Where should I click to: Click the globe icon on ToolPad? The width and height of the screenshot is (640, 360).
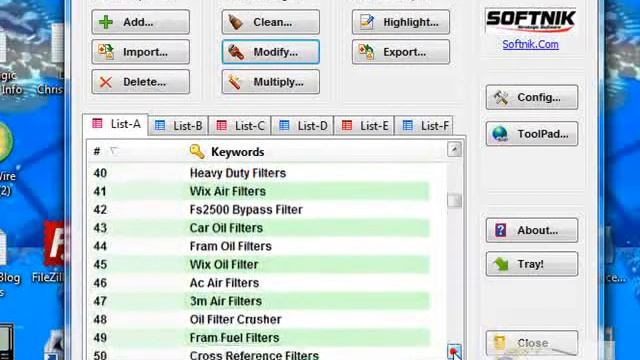pos(500,134)
